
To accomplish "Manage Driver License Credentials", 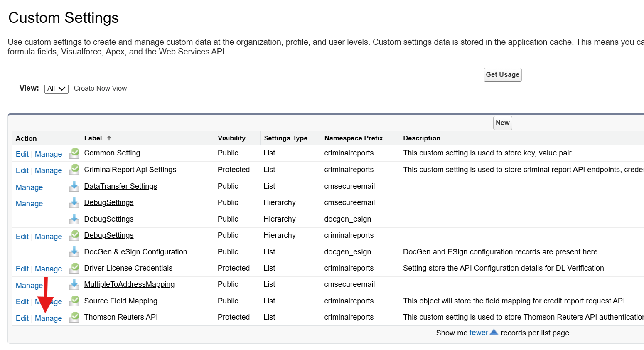I will click(x=49, y=269).
